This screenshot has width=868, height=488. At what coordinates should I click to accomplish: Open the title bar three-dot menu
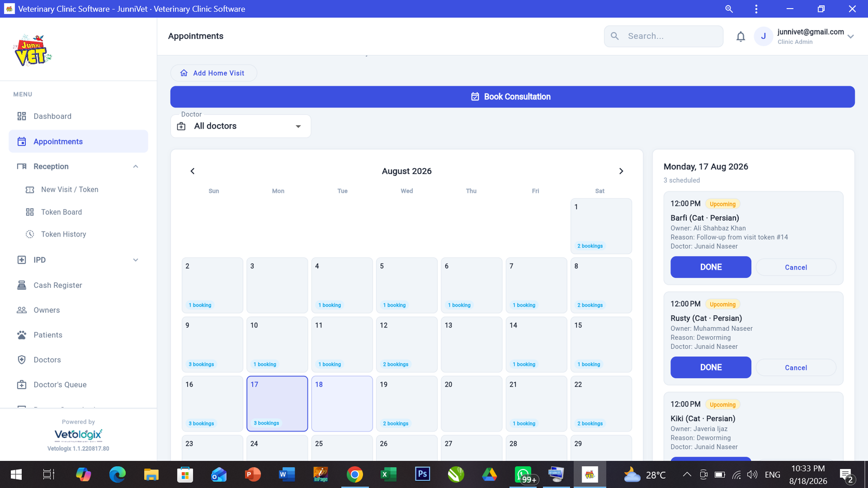(756, 9)
